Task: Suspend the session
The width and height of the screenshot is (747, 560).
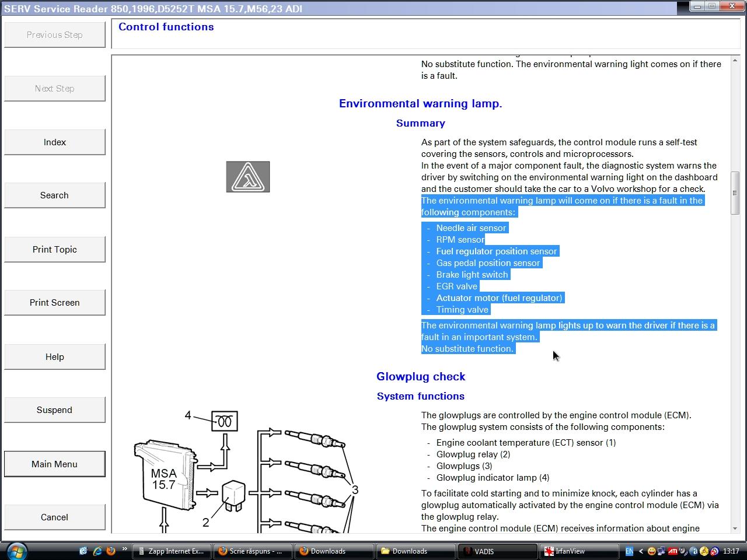Action: click(54, 410)
